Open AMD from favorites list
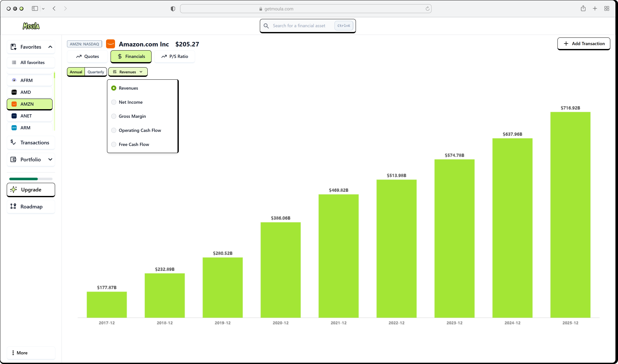 pos(29,92)
